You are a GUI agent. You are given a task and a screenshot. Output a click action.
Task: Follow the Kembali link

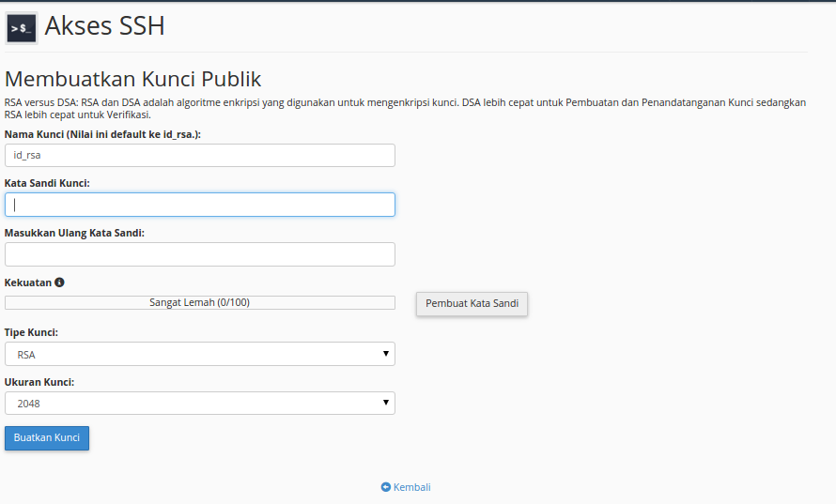click(411, 487)
